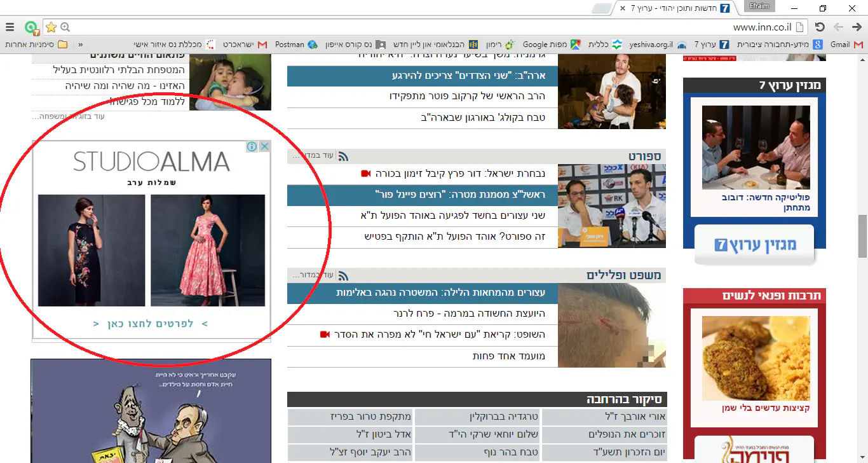Close the Studio Alma ad with X
This screenshot has width=868, height=463.
264,147
